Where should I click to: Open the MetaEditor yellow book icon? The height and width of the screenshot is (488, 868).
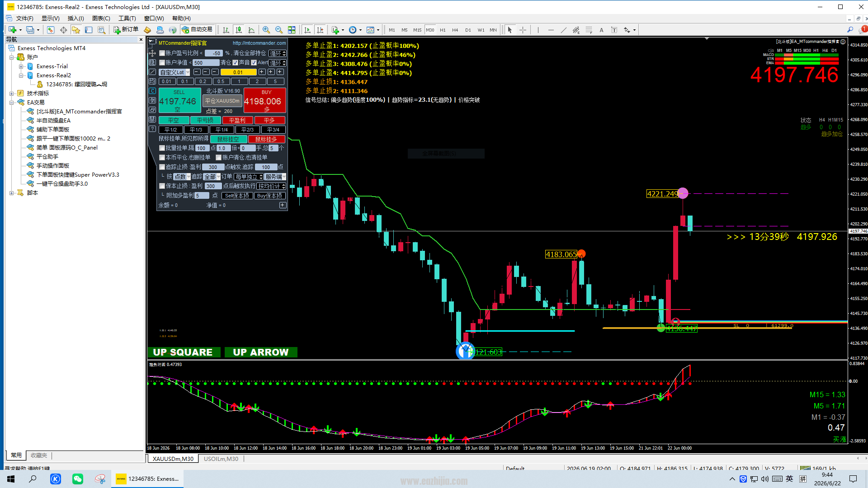point(147,30)
